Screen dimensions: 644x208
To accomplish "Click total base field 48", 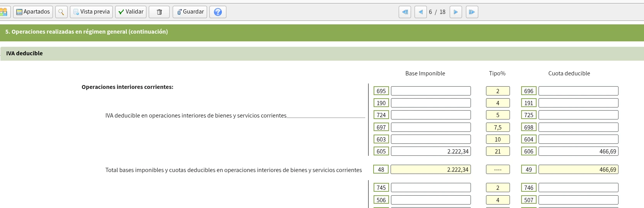I will click(x=431, y=169).
